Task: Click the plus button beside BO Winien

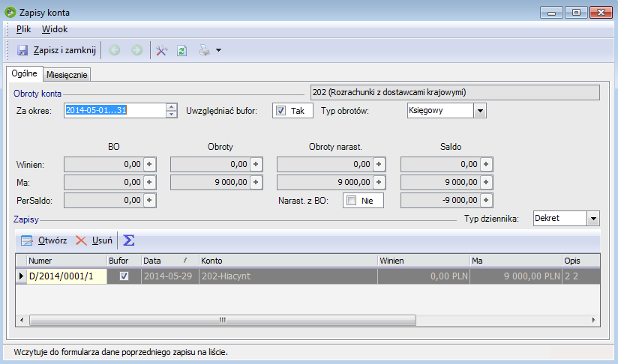Action: [x=149, y=164]
